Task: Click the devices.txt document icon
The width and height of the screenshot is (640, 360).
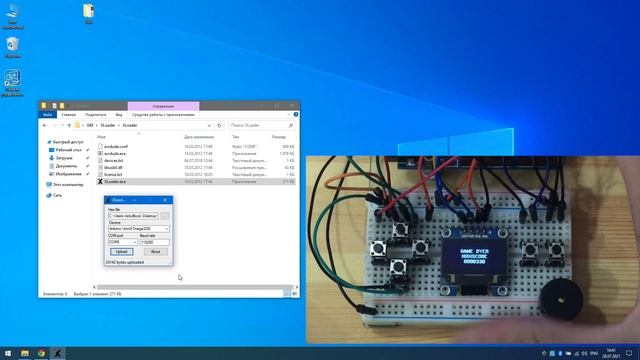Action: click(100, 160)
